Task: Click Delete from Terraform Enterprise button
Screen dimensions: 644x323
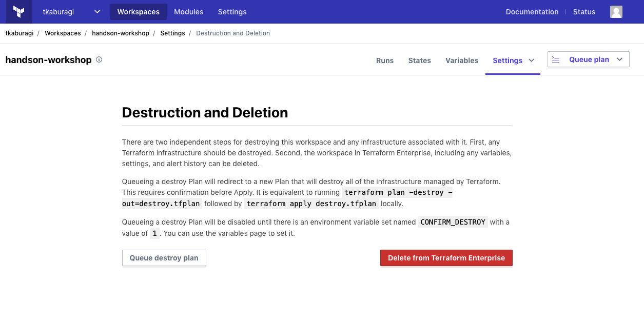Action: [446, 258]
